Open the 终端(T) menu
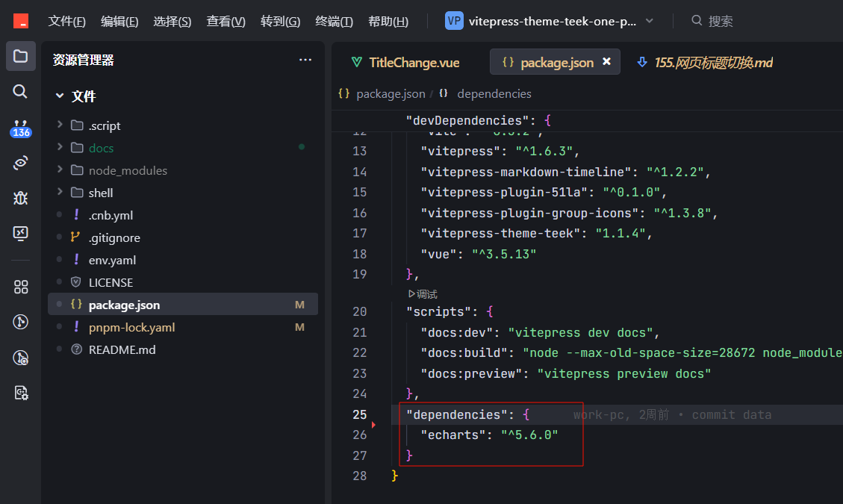843x504 pixels. 334,21
